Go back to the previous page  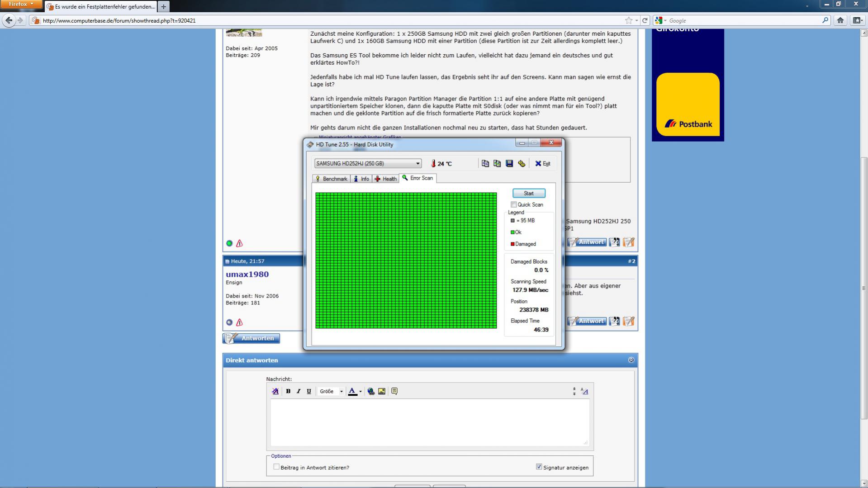(9, 20)
